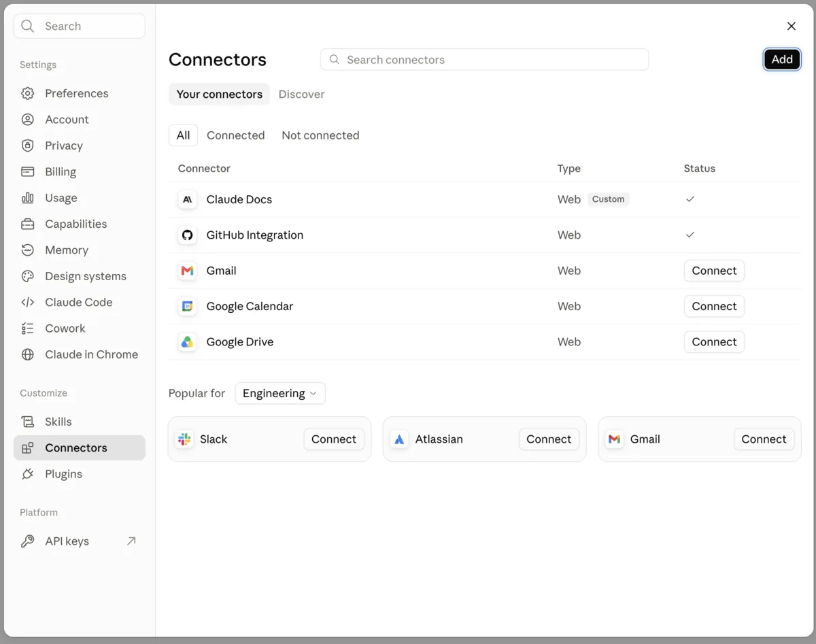Open the API keys link
The width and height of the screenshot is (816, 644).
80,541
